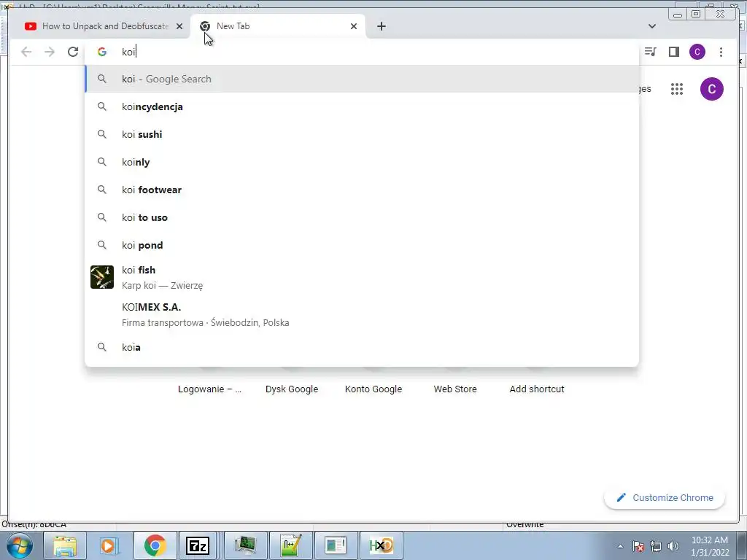The width and height of the screenshot is (747, 560).
Task: Select the KOIMEX S.A. suggestion
Action: (x=362, y=314)
